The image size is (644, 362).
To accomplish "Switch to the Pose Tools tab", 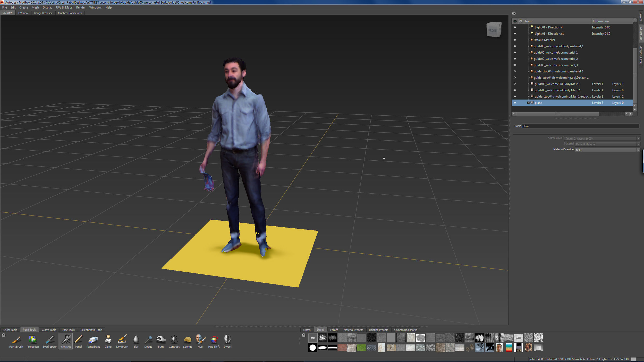I will click(68, 330).
